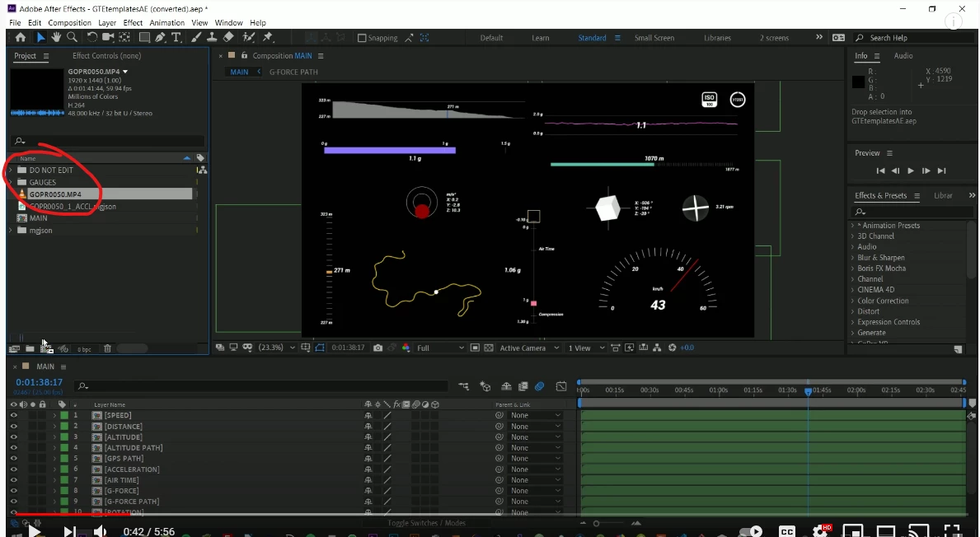
Task: Click the trash delete icon in Project panel
Action: pos(107,348)
